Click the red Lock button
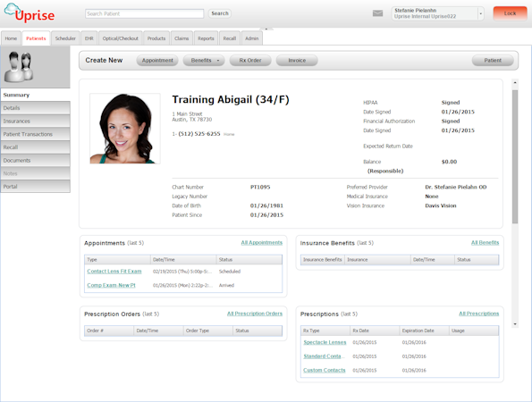Screen dimensions: 532x402 510,13
